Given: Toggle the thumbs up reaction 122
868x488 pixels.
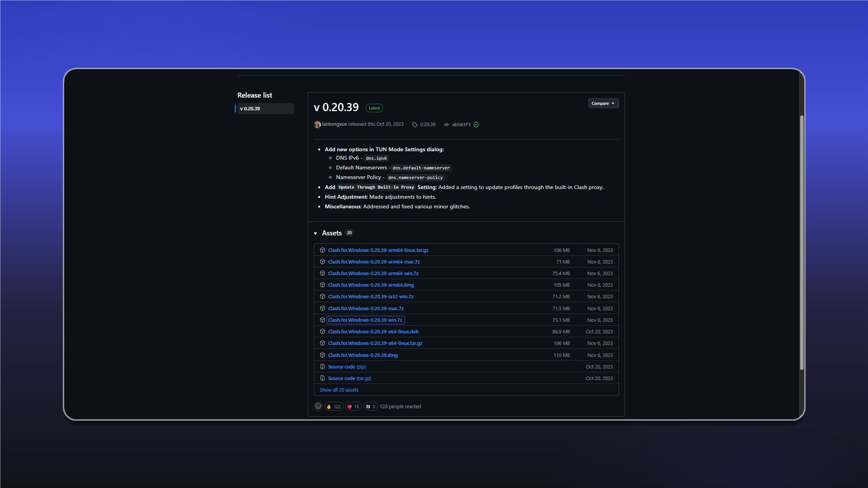Looking at the screenshot, I should [334, 407].
